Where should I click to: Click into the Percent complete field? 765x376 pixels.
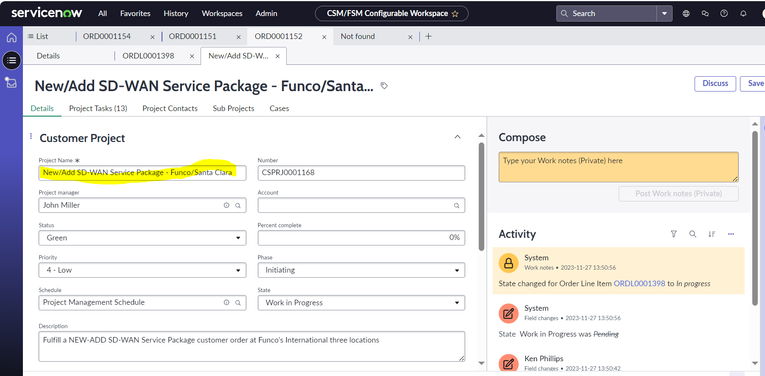point(362,238)
